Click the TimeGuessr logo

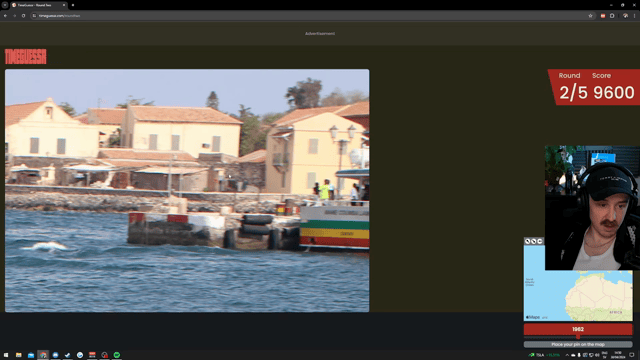(25, 56)
